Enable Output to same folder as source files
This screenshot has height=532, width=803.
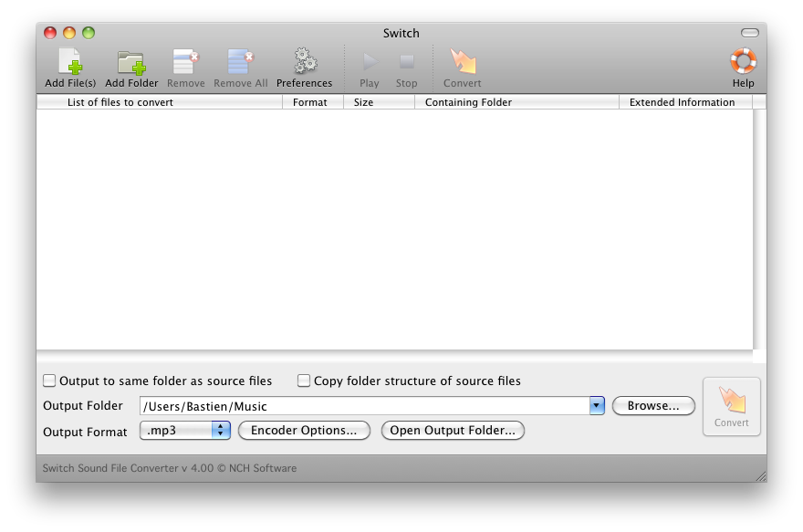[x=49, y=381]
